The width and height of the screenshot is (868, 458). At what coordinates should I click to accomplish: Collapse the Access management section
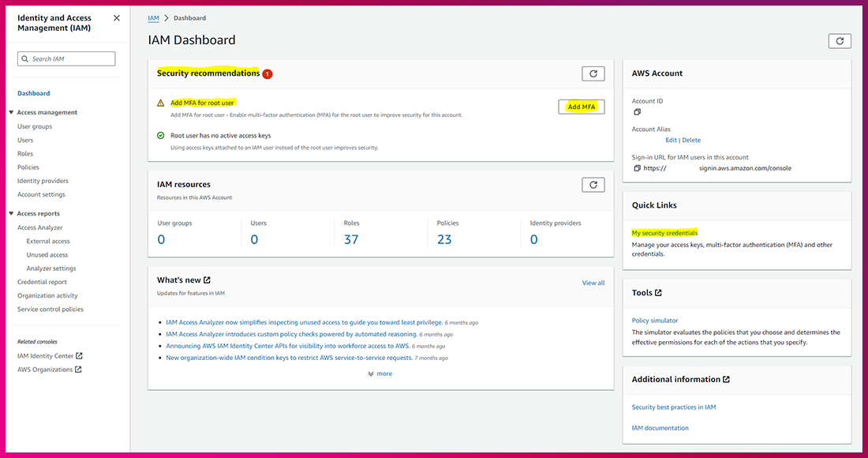[x=11, y=112]
